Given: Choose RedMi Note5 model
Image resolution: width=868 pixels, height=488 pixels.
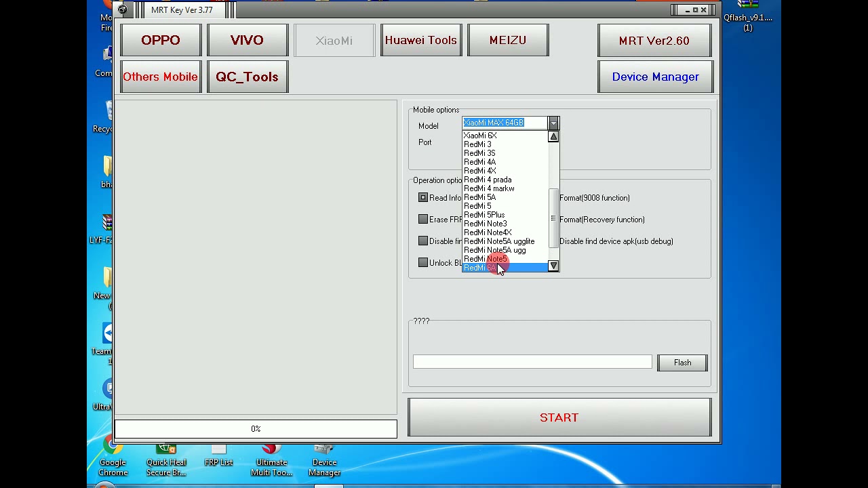Looking at the screenshot, I should click(505, 259).
